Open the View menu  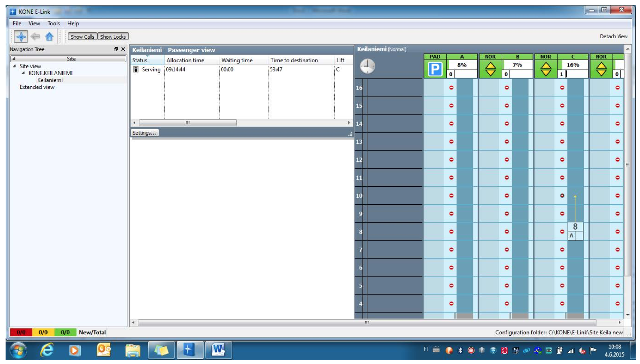34,24
